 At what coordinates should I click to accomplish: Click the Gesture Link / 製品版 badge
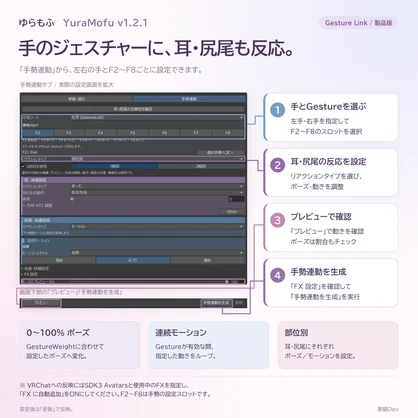(358, 23)
